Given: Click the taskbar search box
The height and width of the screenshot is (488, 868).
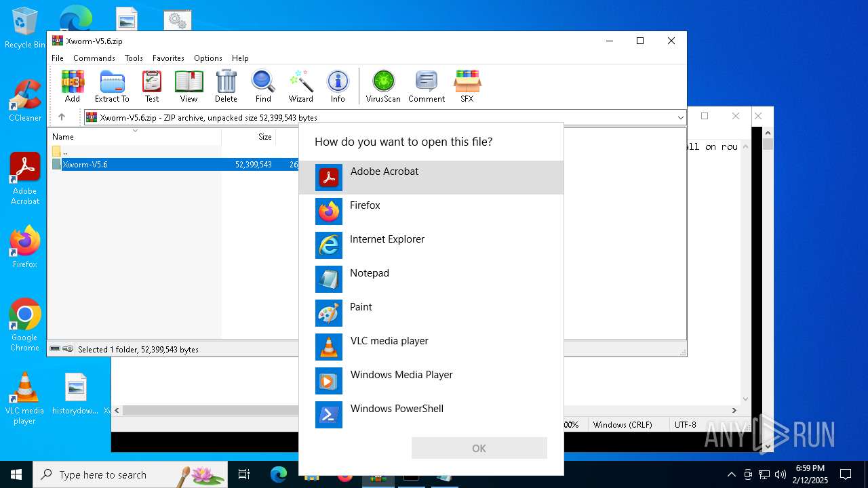Looking at the screenshot, I should tap(130, 474).
